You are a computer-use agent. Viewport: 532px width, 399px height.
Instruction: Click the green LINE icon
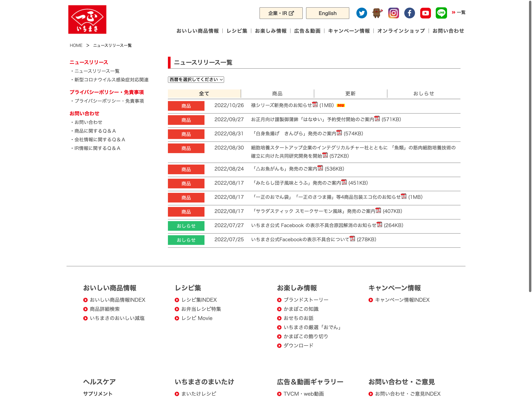(441, 13)
